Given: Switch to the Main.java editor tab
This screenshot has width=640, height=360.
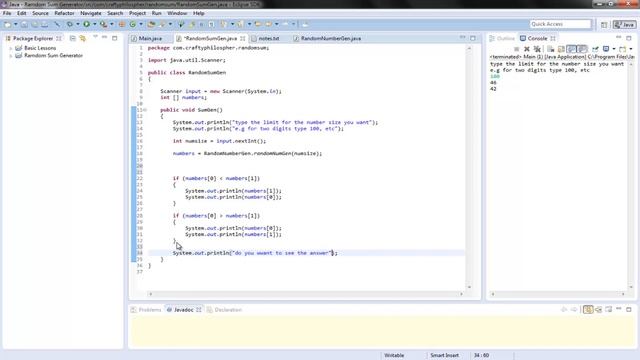Looking at the screenshot, I should [x=150, y=38].
